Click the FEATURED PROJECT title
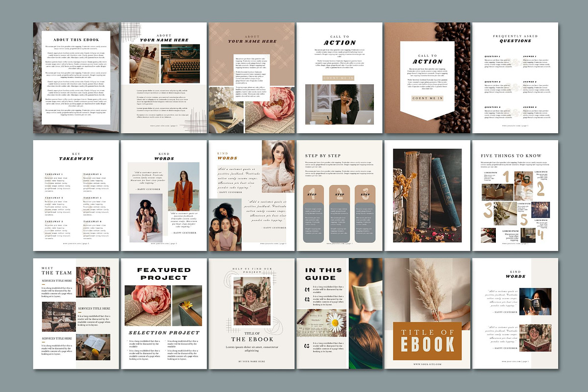This screenshot has height=392, width=588. 164,273
